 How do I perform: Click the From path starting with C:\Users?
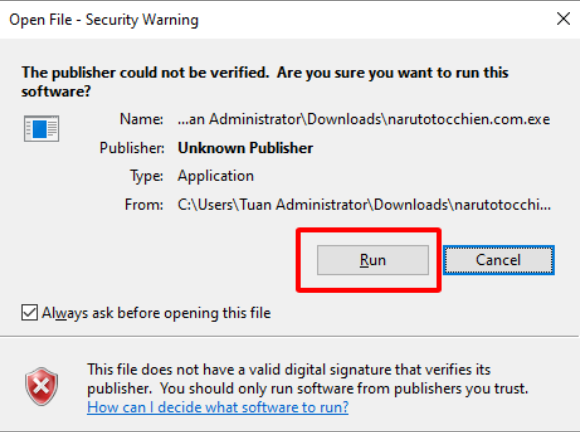pos(364,205)
